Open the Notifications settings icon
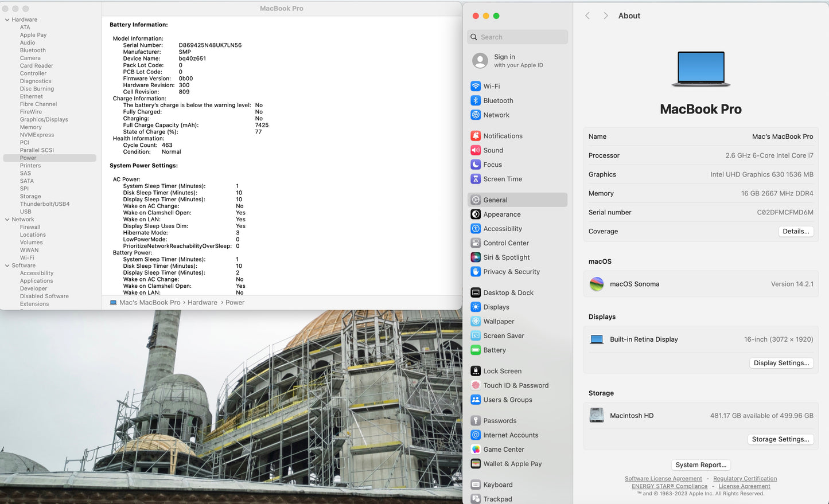Screen dimensions: 829x504 point(476,136)
